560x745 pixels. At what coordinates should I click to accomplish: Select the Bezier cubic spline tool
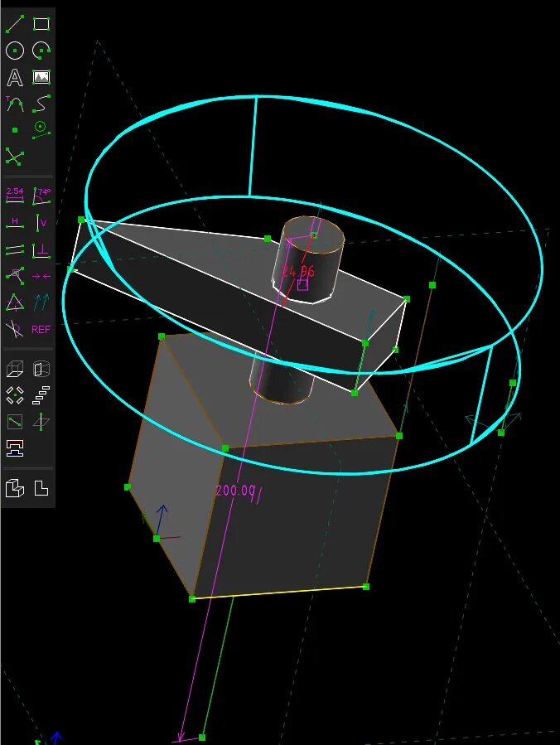click(41, 104)
